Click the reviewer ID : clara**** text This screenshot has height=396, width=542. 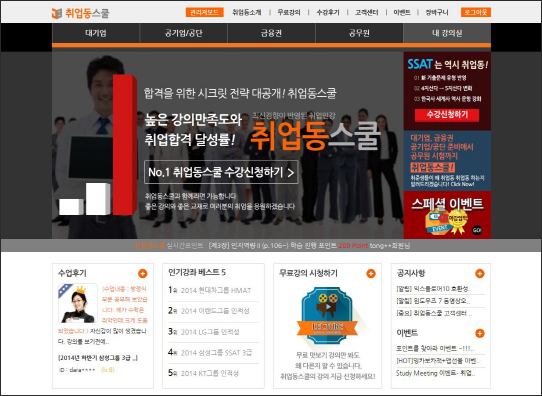77,370
